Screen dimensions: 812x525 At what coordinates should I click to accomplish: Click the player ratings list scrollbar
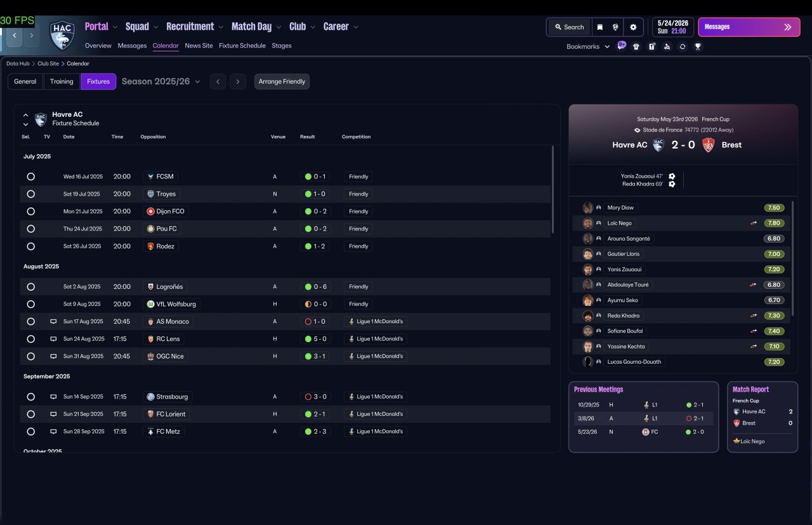[x=793, y=258]
